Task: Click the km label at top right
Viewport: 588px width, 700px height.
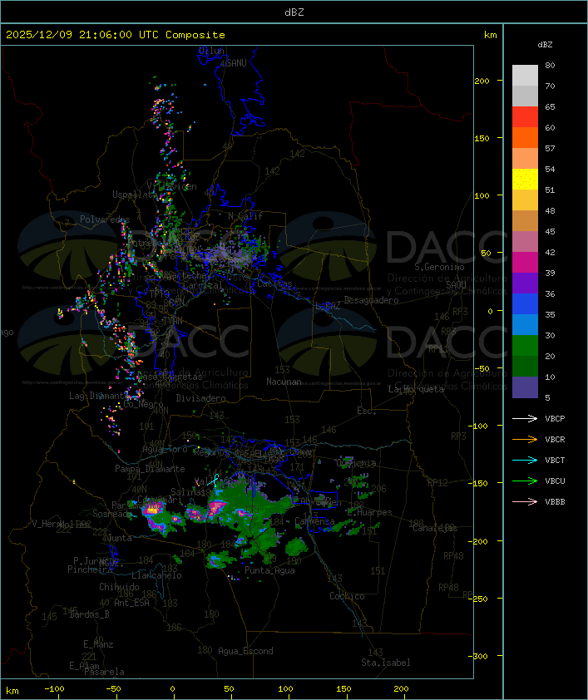Action: [490, 35]
